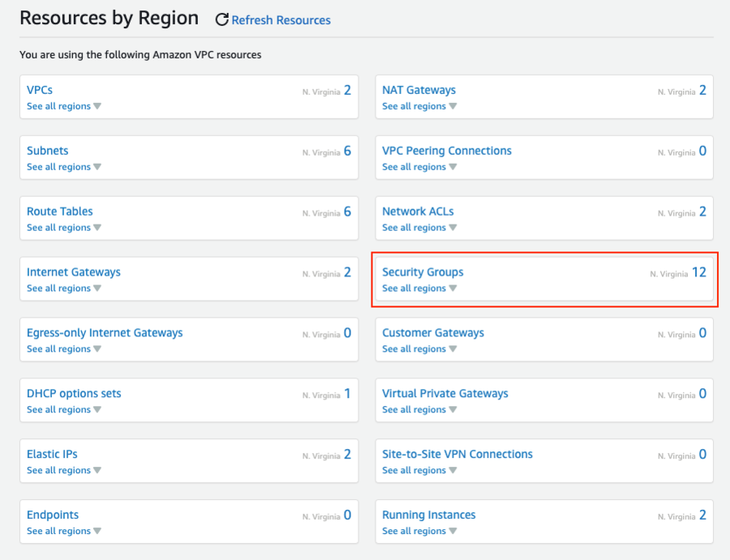Click the Resources by Region heading

click(109, 18)
